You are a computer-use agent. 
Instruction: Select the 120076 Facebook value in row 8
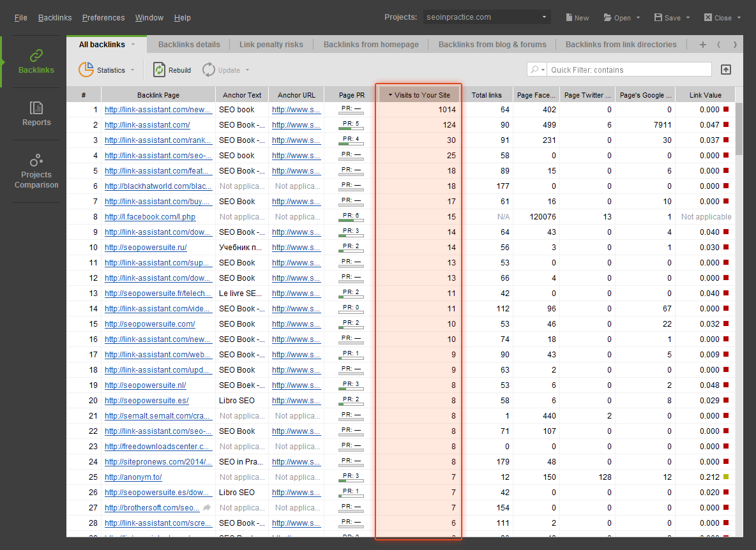[x=536, y=217]
